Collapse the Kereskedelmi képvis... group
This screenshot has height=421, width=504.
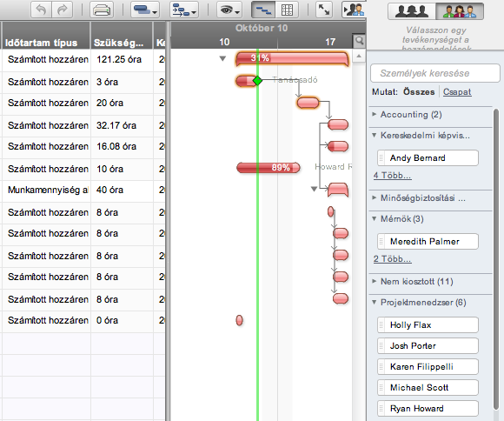[x=375, y=135]
